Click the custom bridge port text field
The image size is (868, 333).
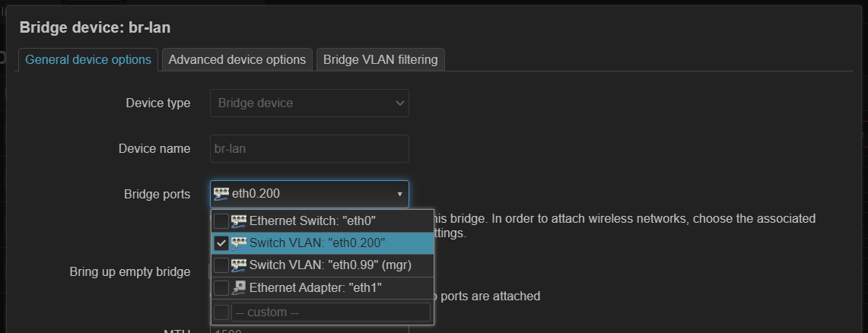point(331,312)
